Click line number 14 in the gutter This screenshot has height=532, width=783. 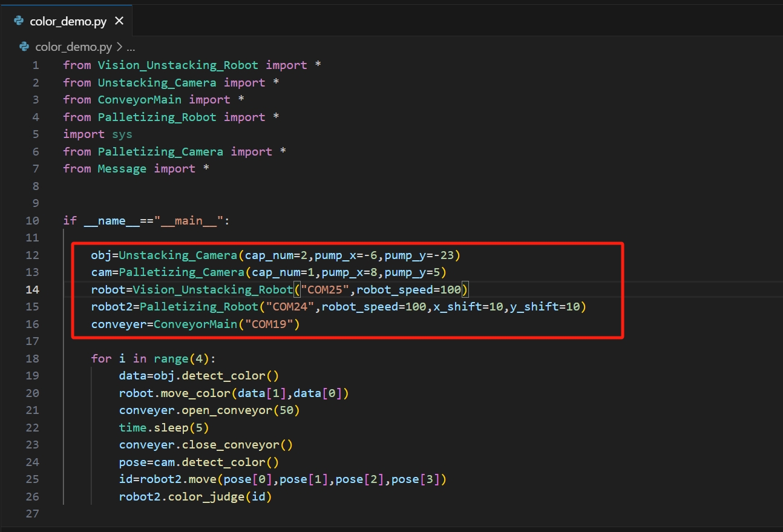coord(32,289)
